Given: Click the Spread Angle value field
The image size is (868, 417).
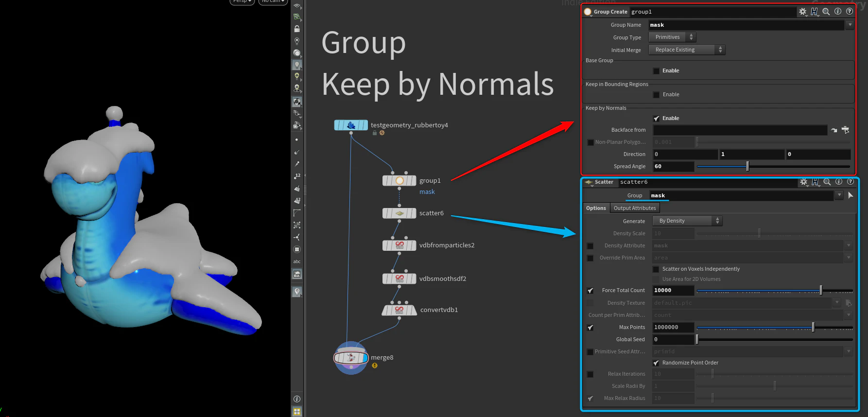Looking at the screenshot, I should pos(673,166).
